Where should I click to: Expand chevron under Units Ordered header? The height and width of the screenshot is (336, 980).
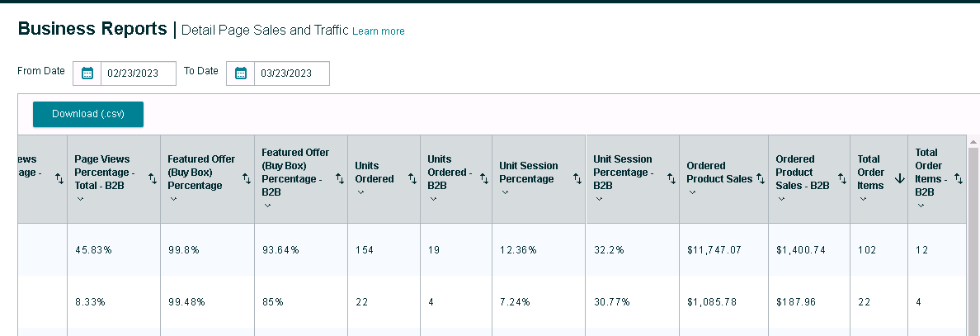click(360, 192)
